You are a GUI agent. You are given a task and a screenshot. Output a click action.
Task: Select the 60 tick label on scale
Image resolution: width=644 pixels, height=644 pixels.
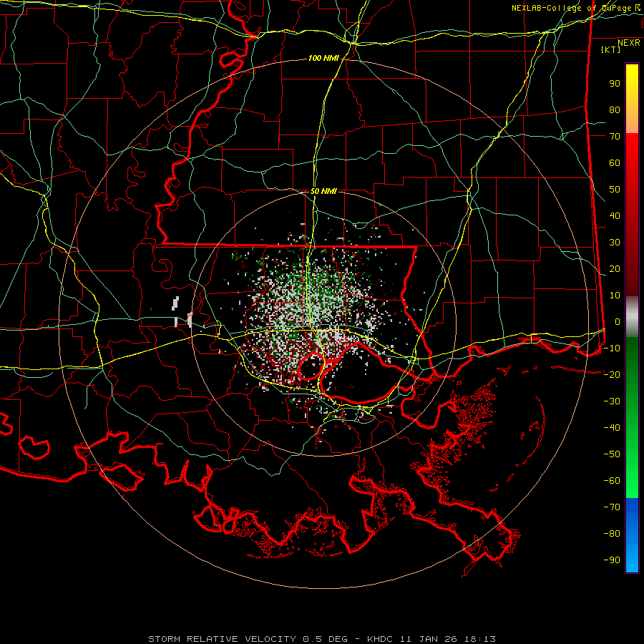tap(615, 162)
